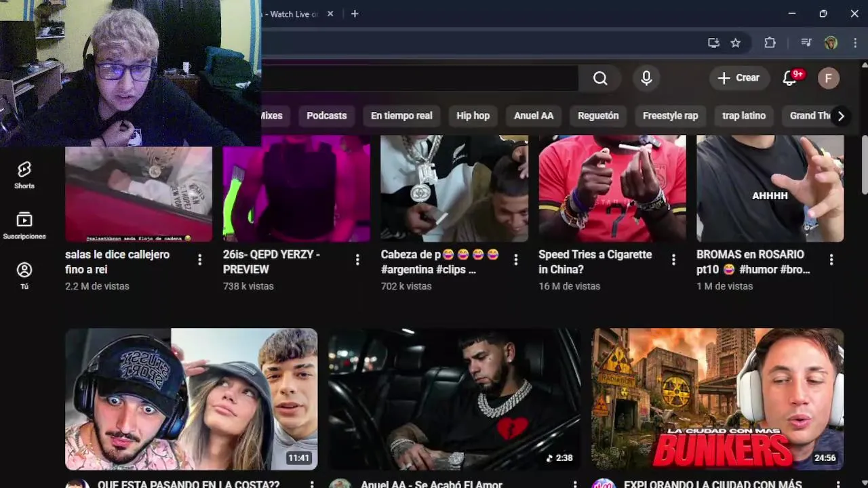The image size is (868, 488).
Task: Open Anuel AA - Se Acabó El Amor title
Action: [431, 484]
